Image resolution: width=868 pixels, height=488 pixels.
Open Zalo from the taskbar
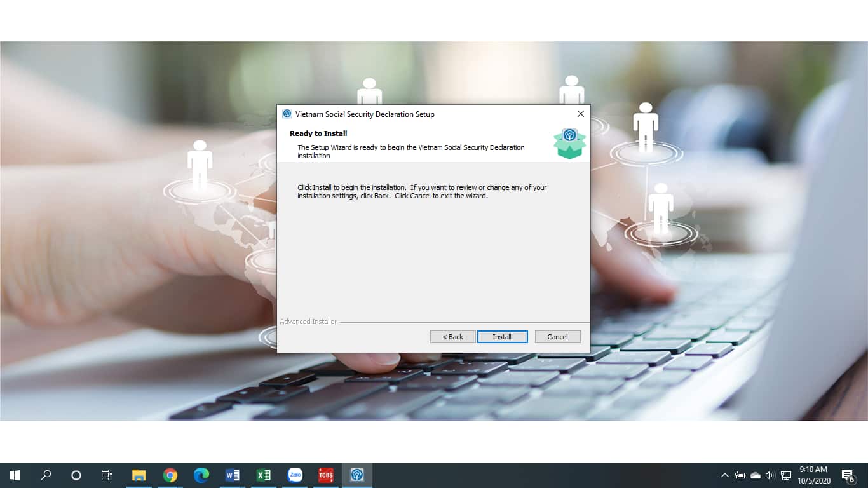coord(295,475)
